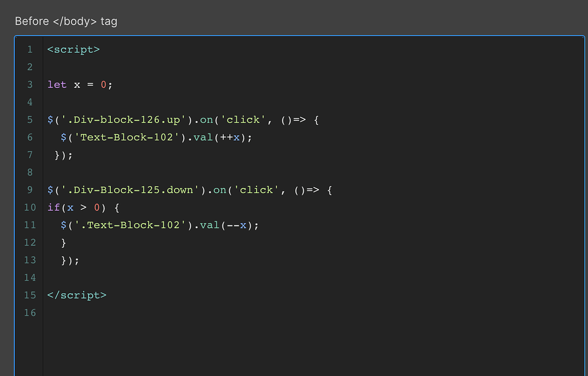588x376 pixels.
Task: Click the '0' literal on line 3
Action: [x=103, y=85]
